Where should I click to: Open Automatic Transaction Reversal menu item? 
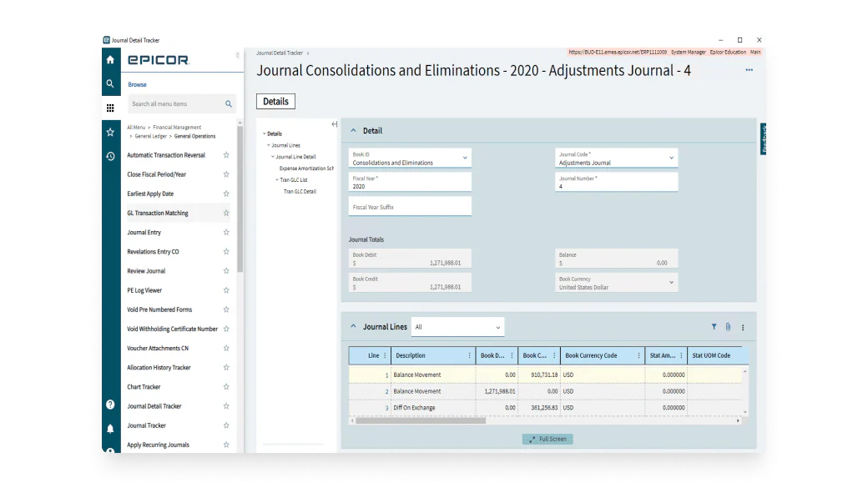tap(166, 155)
